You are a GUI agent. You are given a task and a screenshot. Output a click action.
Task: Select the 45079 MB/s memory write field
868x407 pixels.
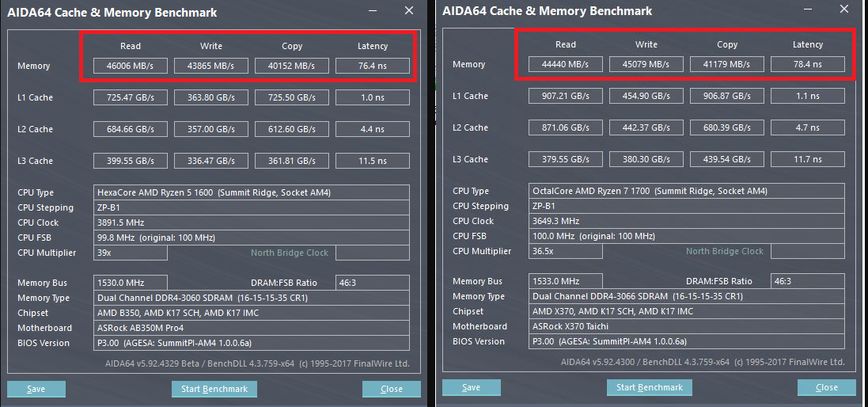pyautogui.click(x=646, y=65)
